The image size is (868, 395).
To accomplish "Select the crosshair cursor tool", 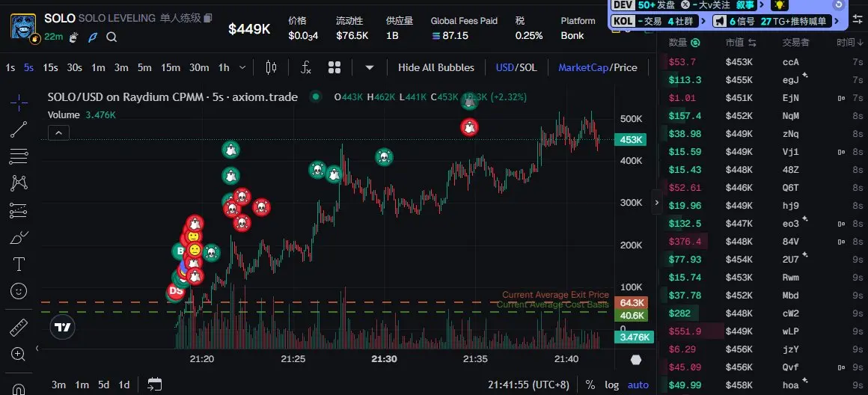I will tap(19, 102).
